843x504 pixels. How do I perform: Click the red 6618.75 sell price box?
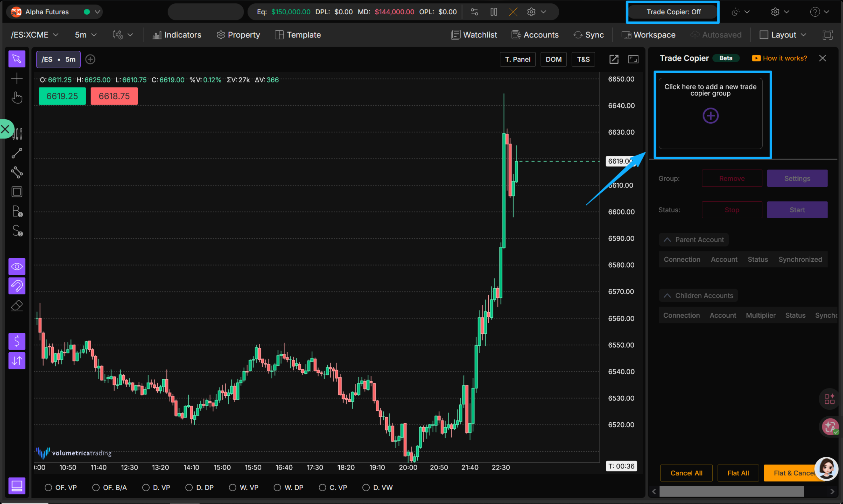(x=114, y=96)
